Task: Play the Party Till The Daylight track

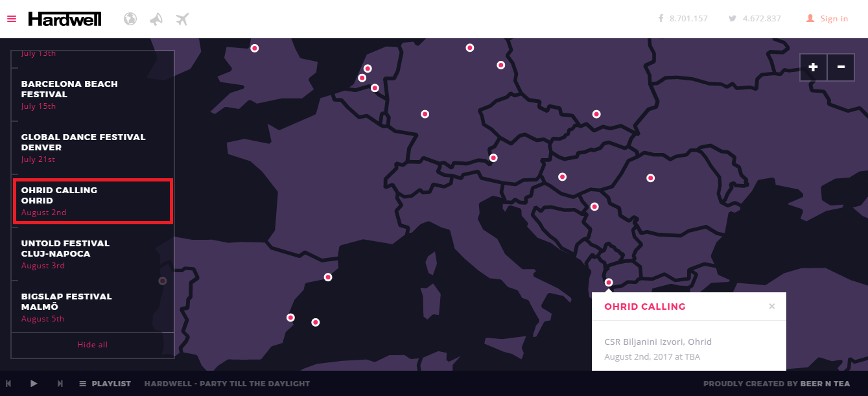Action: coord(34,384)
